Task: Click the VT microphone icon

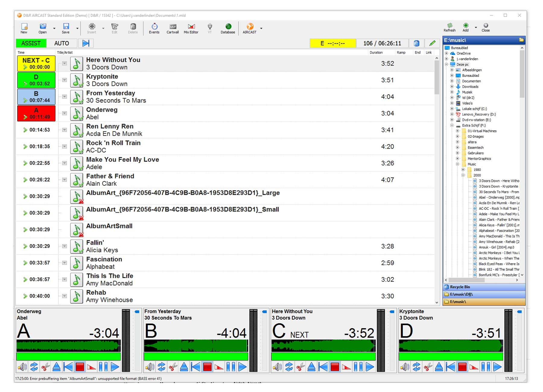Action: pyautogui.click(x=210, y=28)
